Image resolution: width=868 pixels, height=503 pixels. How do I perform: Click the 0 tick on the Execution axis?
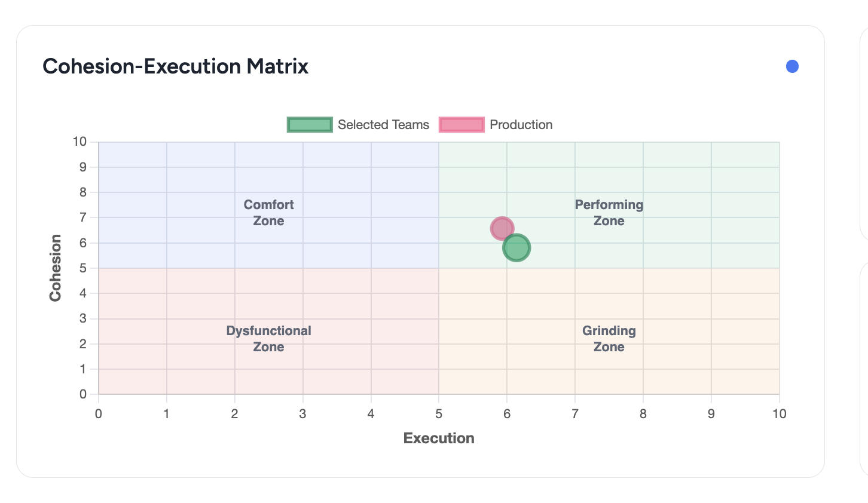(x=99, y=414)
